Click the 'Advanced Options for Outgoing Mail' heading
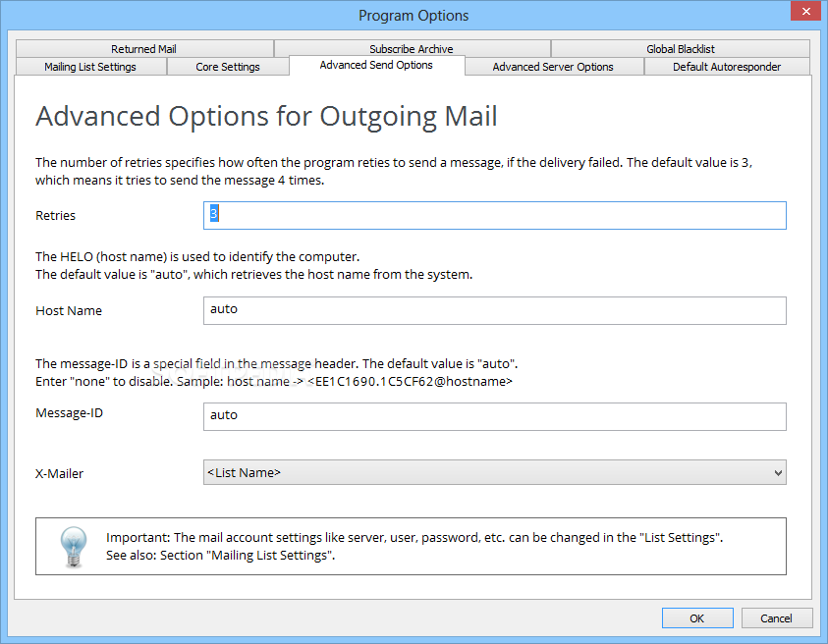This screenshot has height=644, width=828. [x=266, y=117]
